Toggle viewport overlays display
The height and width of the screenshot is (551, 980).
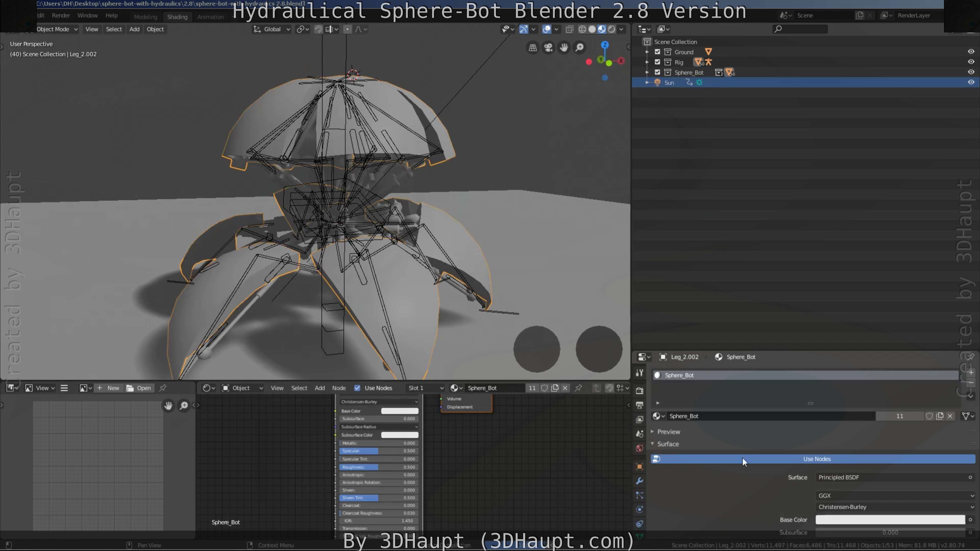[x=547, y=29]
